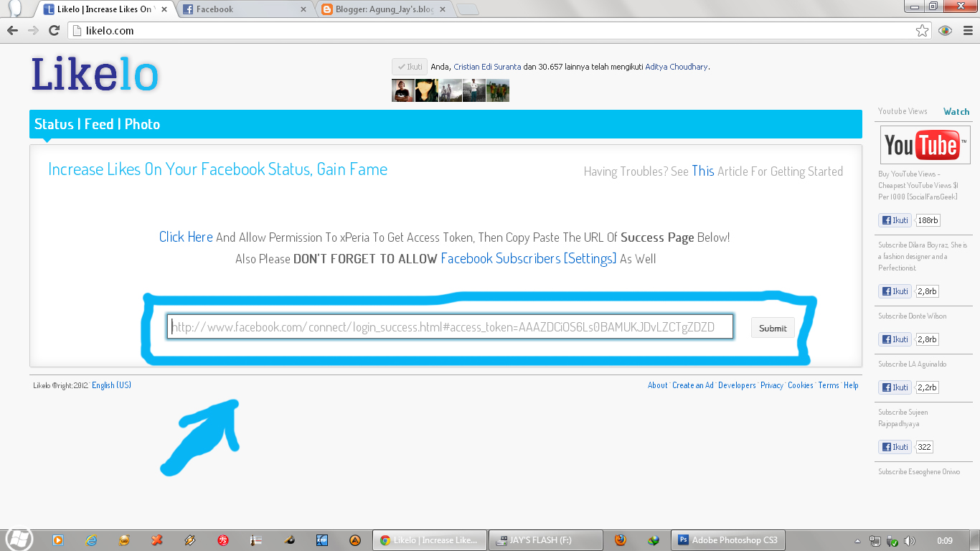Click the red X taskbar icon
The image size is (980, 551).
point(157,540)
